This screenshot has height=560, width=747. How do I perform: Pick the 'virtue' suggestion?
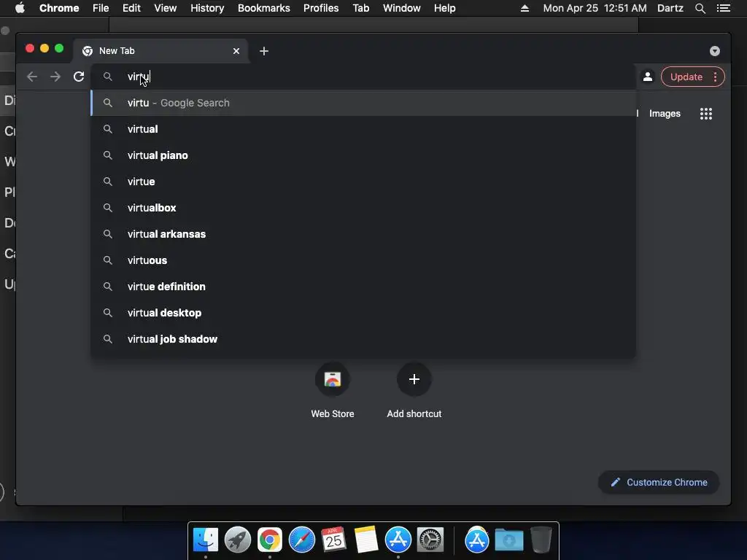coord(363,182)
